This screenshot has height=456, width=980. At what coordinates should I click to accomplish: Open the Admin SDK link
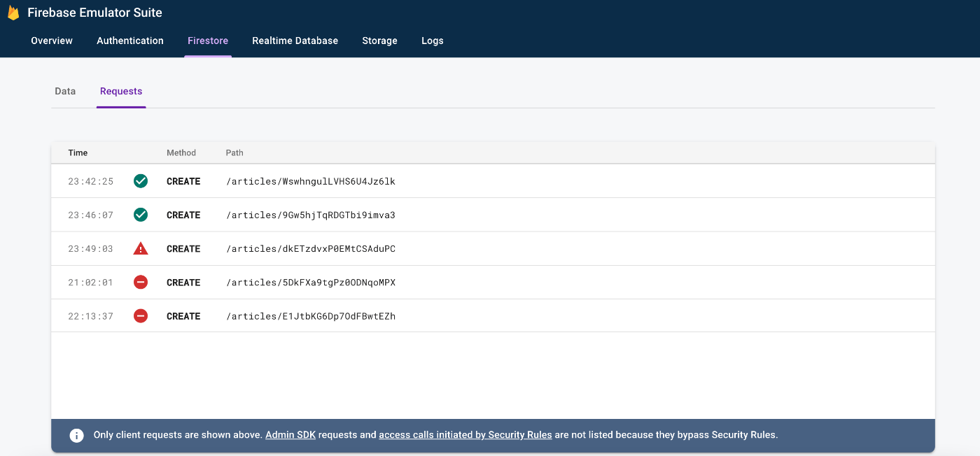tap(290, 435)
